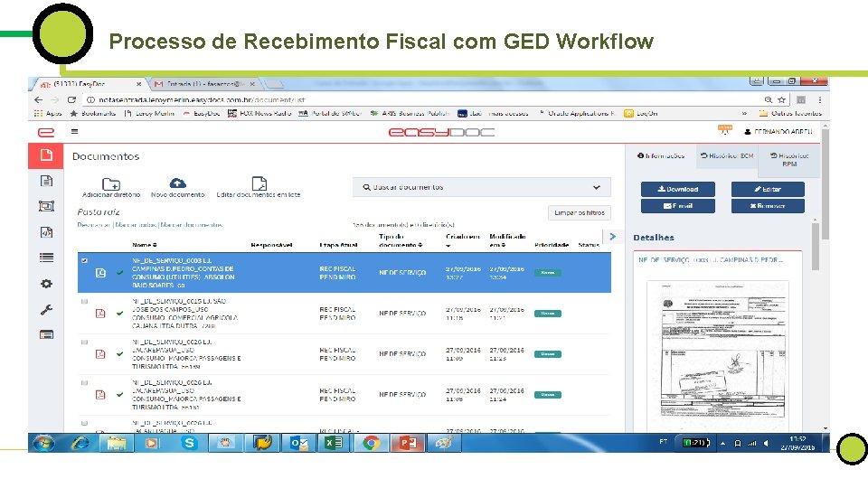The width and height of the screenshot is (868, 488).
Task: Bookmark page with the star icon
Action: coord(781,100)
